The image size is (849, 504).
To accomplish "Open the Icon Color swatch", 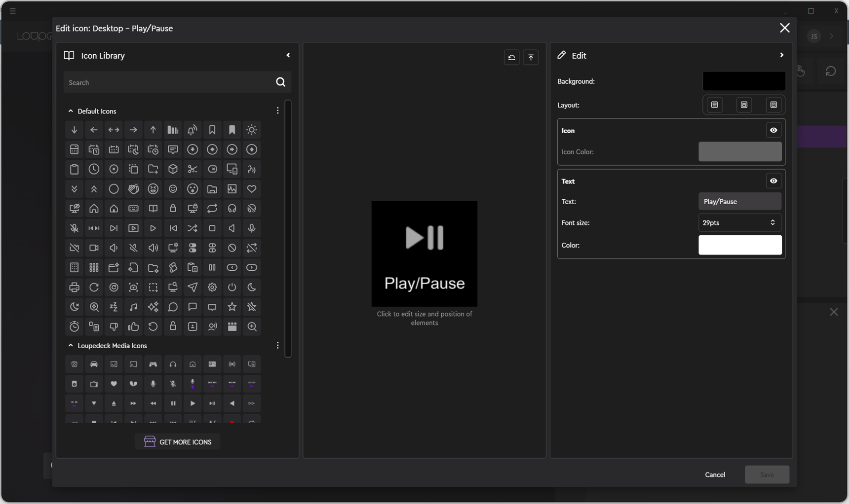I will (x=739, y=152).
